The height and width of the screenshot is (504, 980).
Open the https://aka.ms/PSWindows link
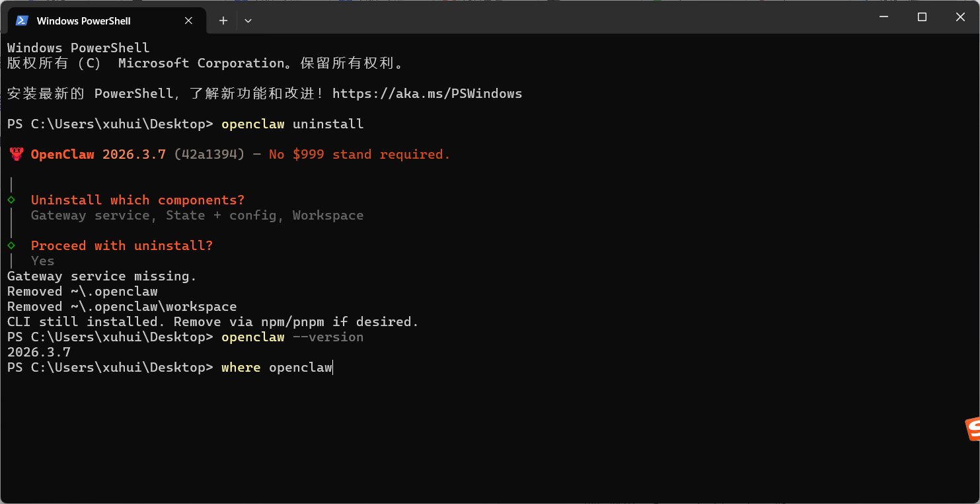[428, 93]
